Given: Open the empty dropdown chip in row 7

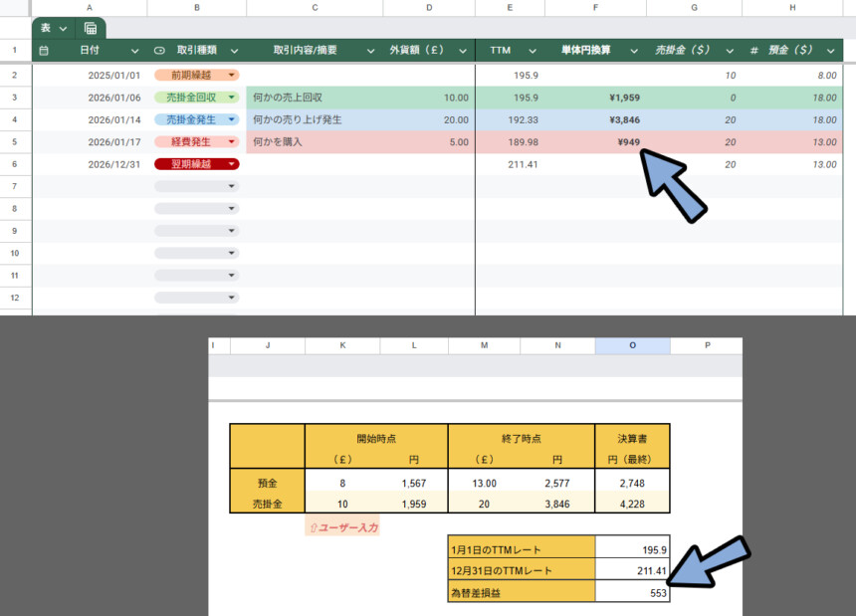Looking at the screenshot, I should coord(196,187).
